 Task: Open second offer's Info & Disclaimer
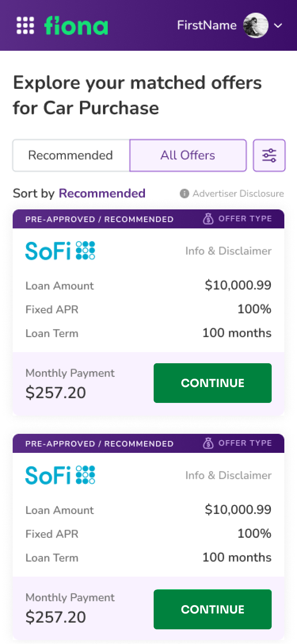coord(228,475)
